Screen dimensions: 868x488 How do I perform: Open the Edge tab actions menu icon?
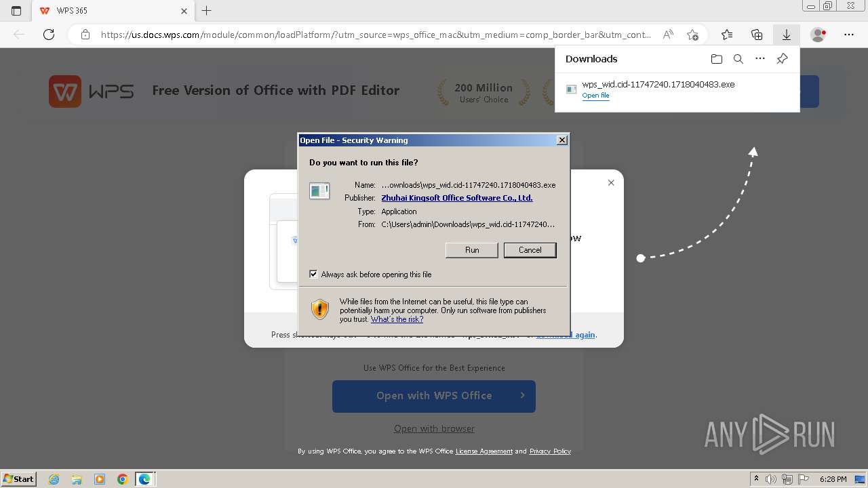(x=16, y=11)
